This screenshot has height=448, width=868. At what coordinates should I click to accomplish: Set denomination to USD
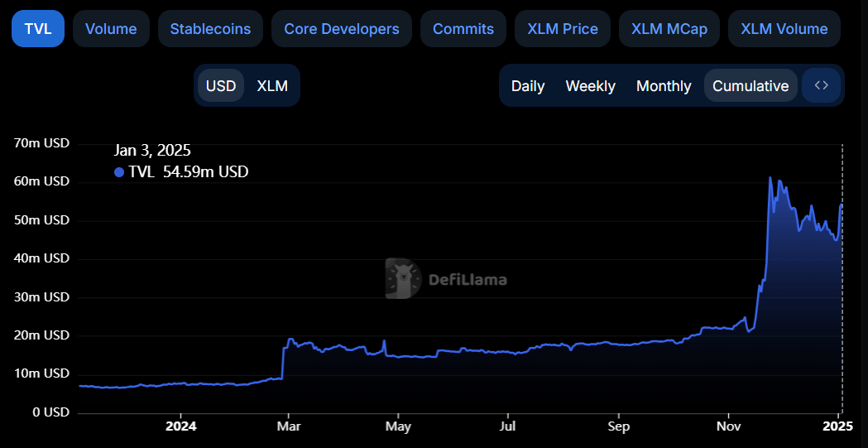tap(221, 86)
